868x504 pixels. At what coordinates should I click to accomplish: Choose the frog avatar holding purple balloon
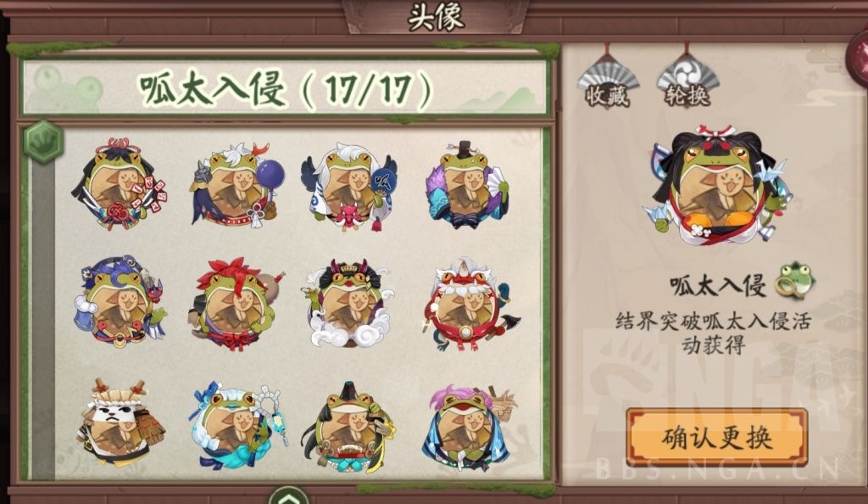(x=237, y=186)
